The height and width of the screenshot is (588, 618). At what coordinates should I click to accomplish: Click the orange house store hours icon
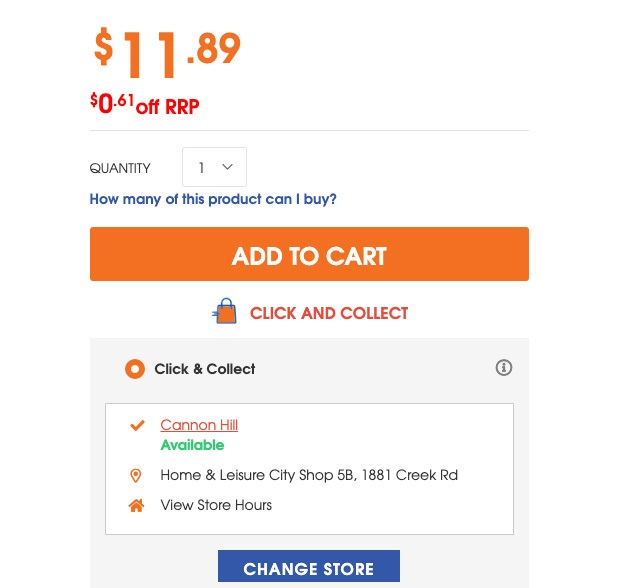136,505
